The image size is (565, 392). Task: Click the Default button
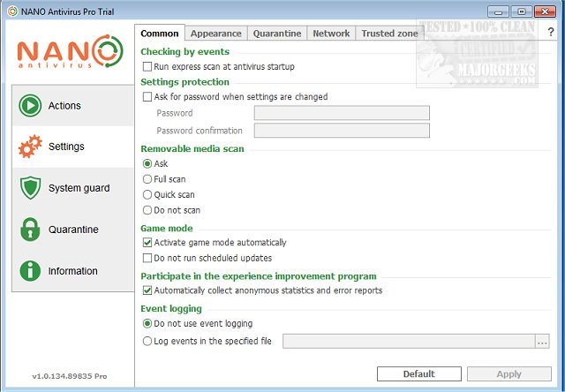(x=419, y=374)
